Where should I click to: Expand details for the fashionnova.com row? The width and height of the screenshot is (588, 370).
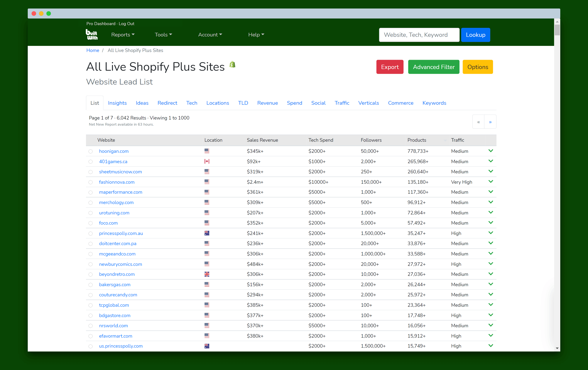(x=491, y=182)
